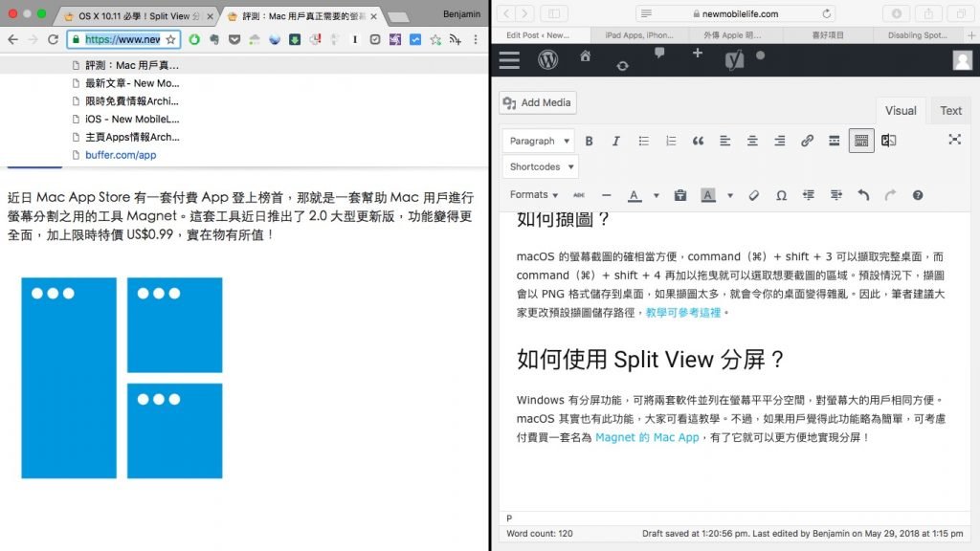
Task: Open the Formats dropdown menu
Action: [x=534, y=195]
